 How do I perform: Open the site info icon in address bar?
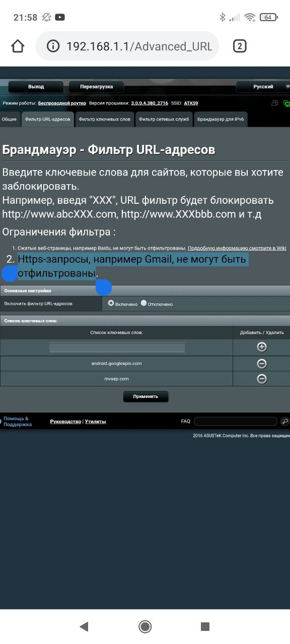pos(53,46)
